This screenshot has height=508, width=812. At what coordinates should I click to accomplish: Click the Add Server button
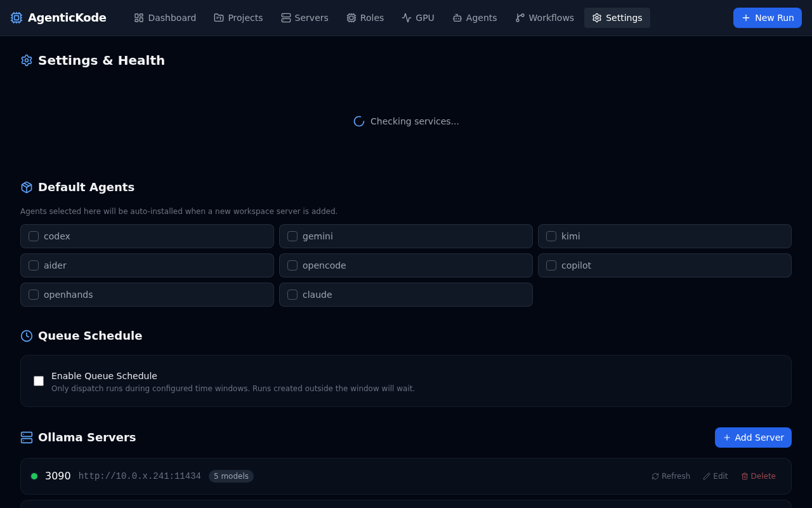click(x=753, y=438)
